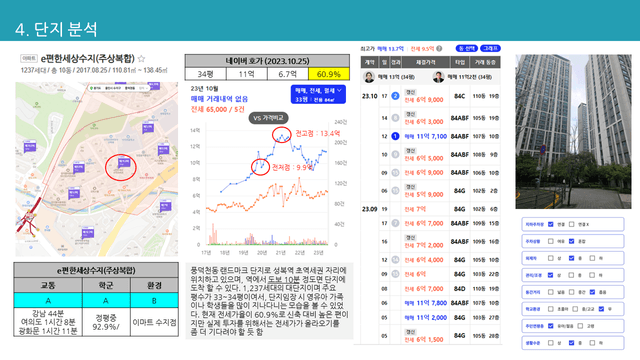
Task: Click the 계약 column header in table
Action: pyautogui.click(x=370, y=62)
